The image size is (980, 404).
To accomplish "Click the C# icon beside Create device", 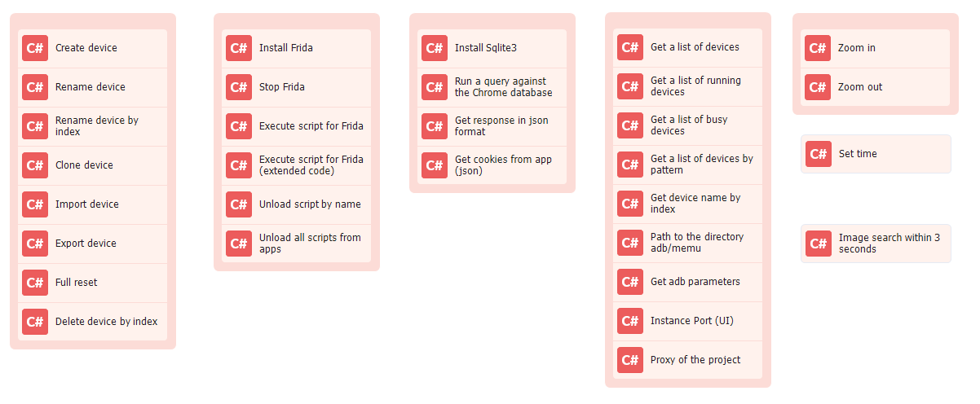I will (x=35, y=48).
